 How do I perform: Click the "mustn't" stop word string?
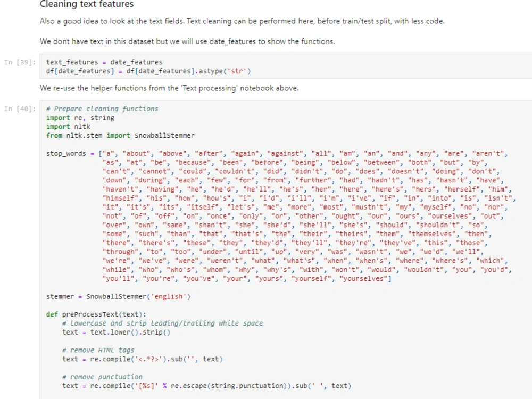[370, 207]
